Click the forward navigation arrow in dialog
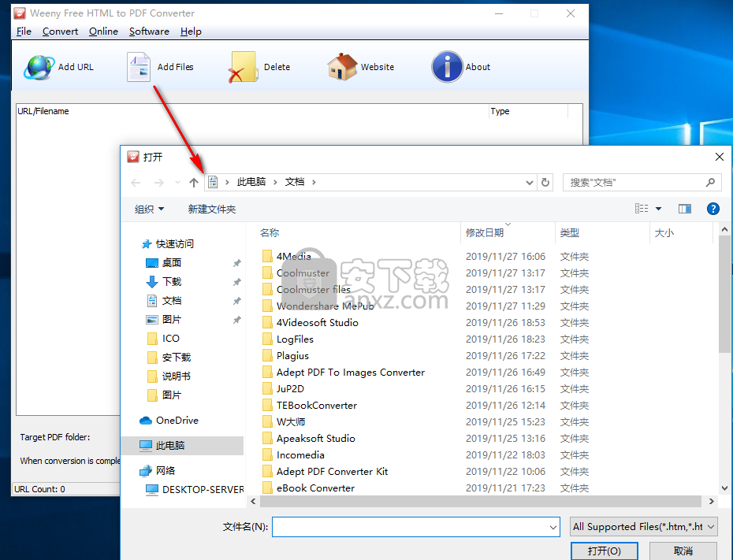Screen dimensions: 733x560 [x=159, y=183]
